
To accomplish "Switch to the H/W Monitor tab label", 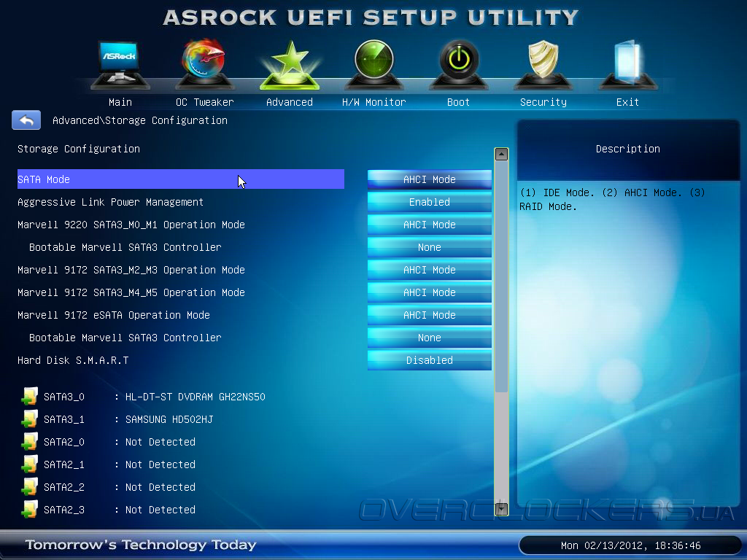I will (374, 102).
